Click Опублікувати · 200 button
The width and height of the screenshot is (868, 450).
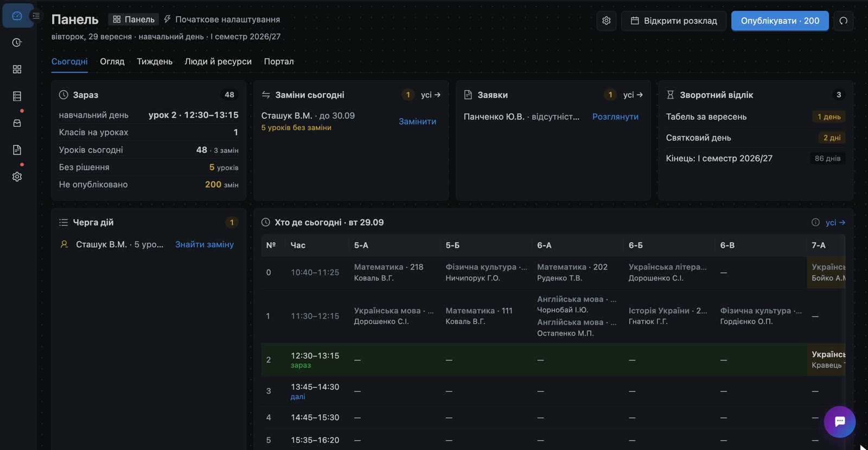780,21
